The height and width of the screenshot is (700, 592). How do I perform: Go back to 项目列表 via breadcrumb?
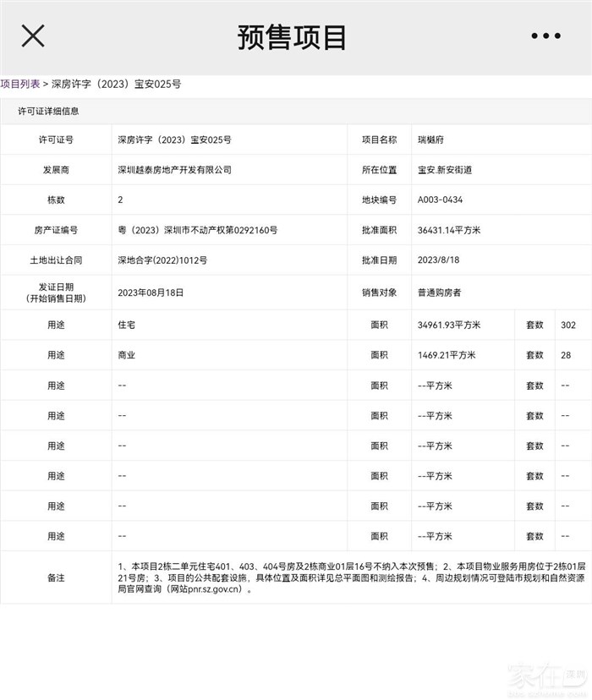[x=20, y=85]
